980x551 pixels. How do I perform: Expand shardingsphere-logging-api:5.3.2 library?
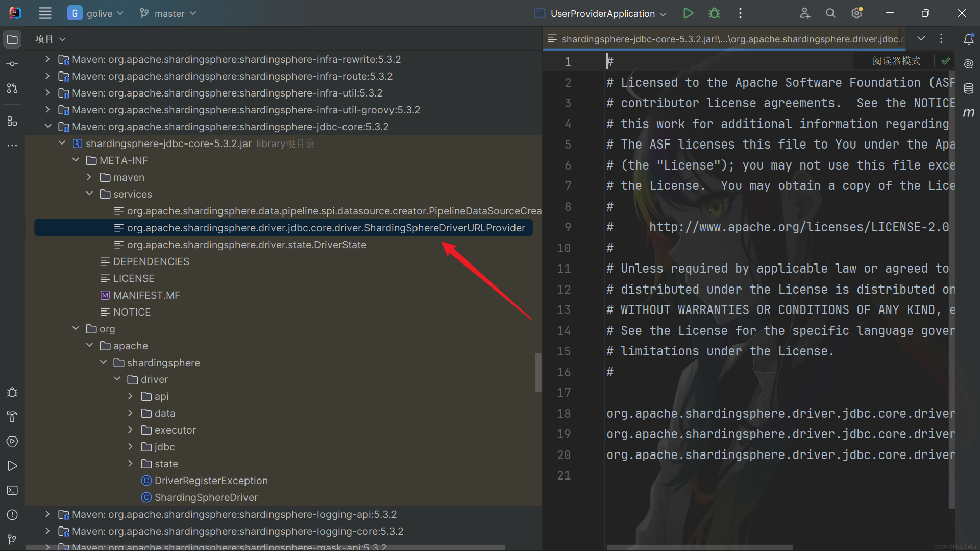tap(47, 514)
